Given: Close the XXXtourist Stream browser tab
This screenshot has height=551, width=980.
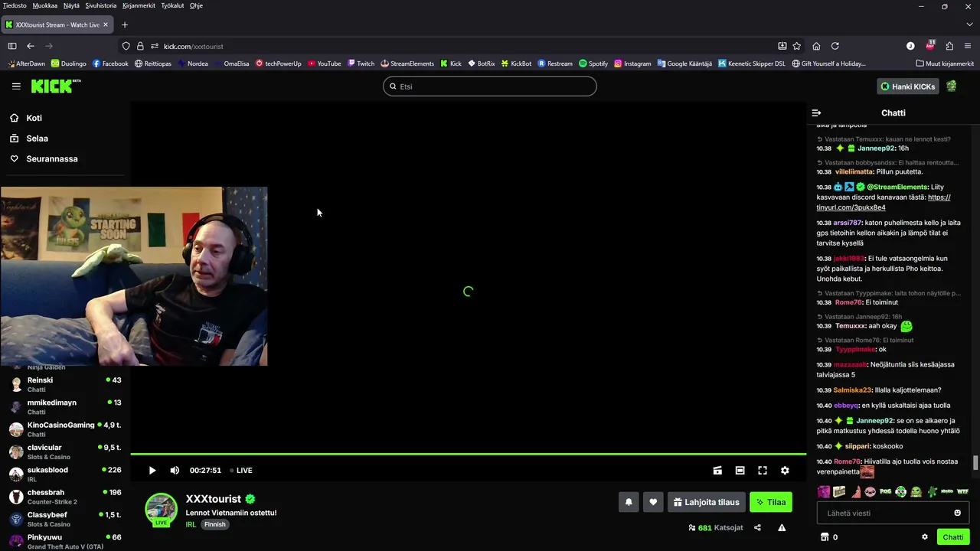Looking at the screenshot, I should click(106, 24).
